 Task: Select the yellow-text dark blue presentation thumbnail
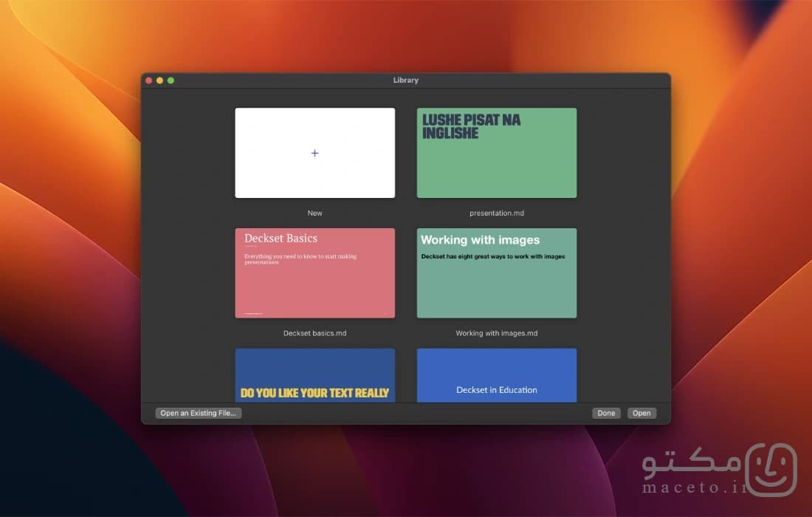point(315,375)
